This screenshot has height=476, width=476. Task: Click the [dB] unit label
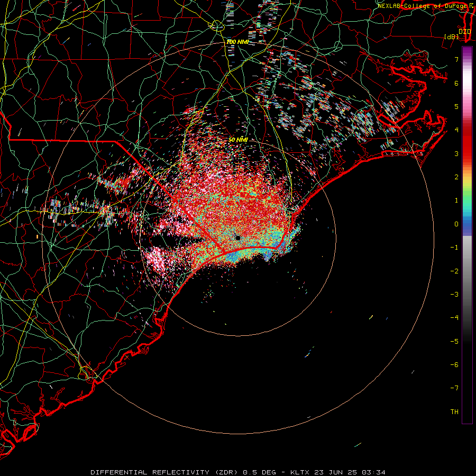click(x=452, y=36)
